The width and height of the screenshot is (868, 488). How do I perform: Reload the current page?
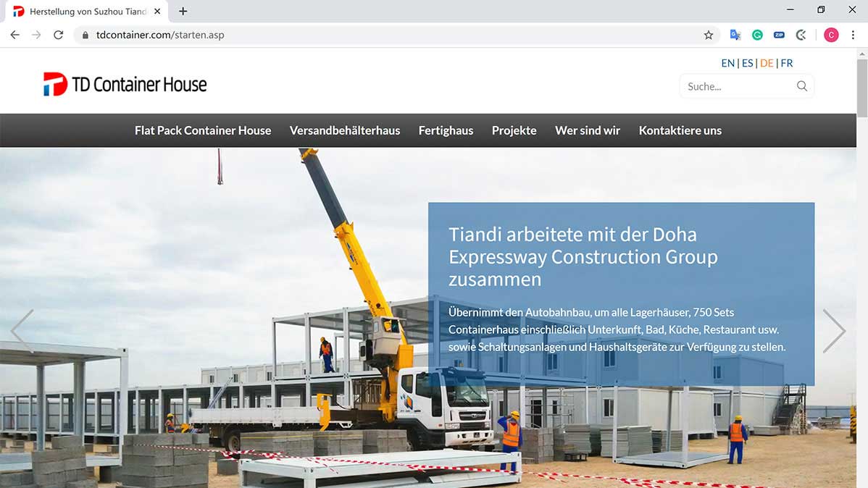pos(58,35)
